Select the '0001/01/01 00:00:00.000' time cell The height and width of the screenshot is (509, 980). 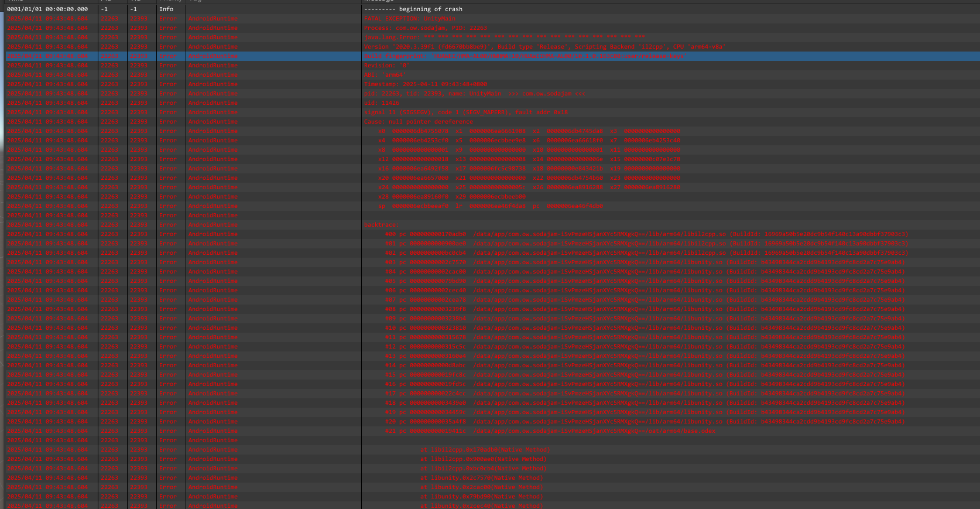click(47, 9)
